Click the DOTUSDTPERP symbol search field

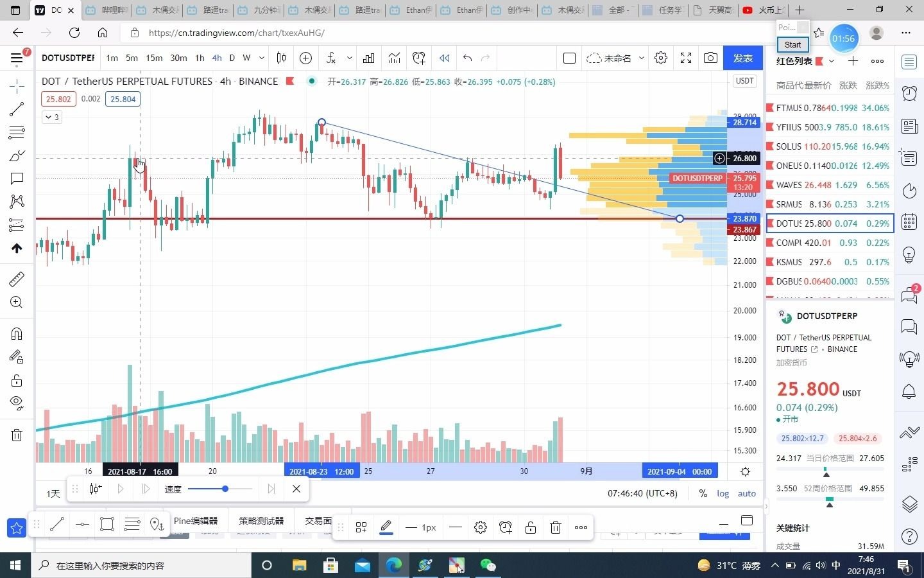pyautogui.click(x=68, y=58)
